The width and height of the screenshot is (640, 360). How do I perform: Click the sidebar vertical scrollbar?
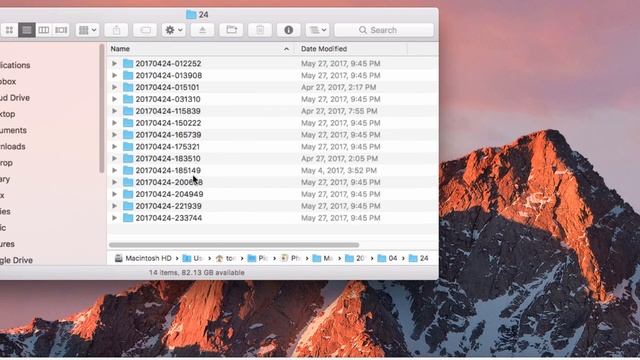(102, 109)
